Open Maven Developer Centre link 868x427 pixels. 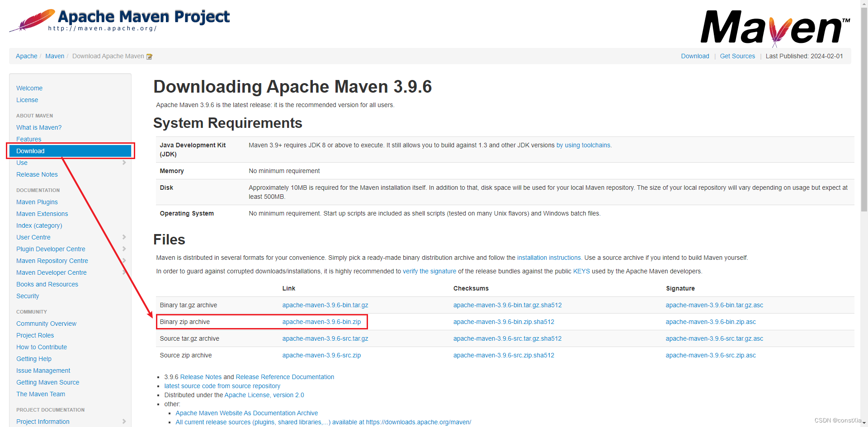pyautogui.click(x=52, y=272)
